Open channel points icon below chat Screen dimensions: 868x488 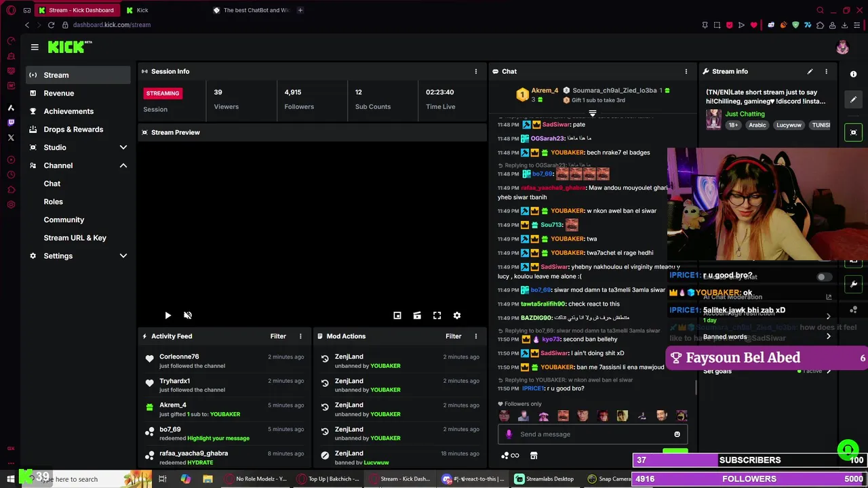[509, 455]
